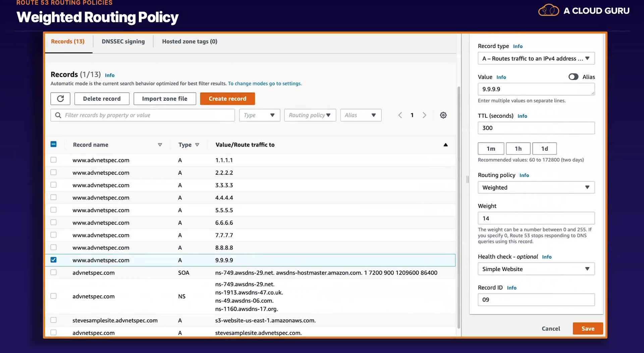
Task: Open the Routing policy filter dropdown
Action: (x=310, y=115)
